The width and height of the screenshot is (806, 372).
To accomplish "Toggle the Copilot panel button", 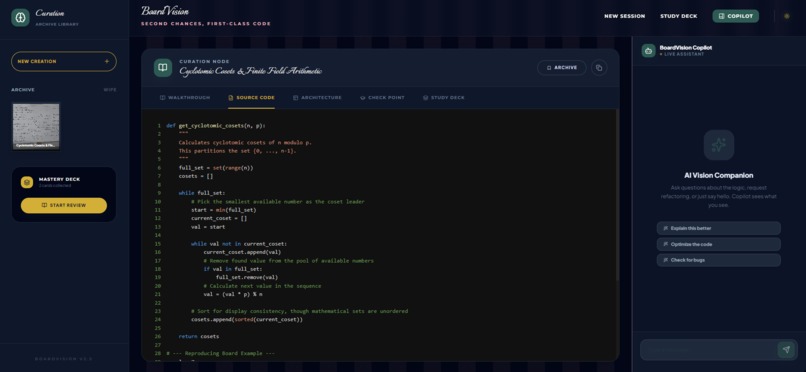I will pos(735,16).
